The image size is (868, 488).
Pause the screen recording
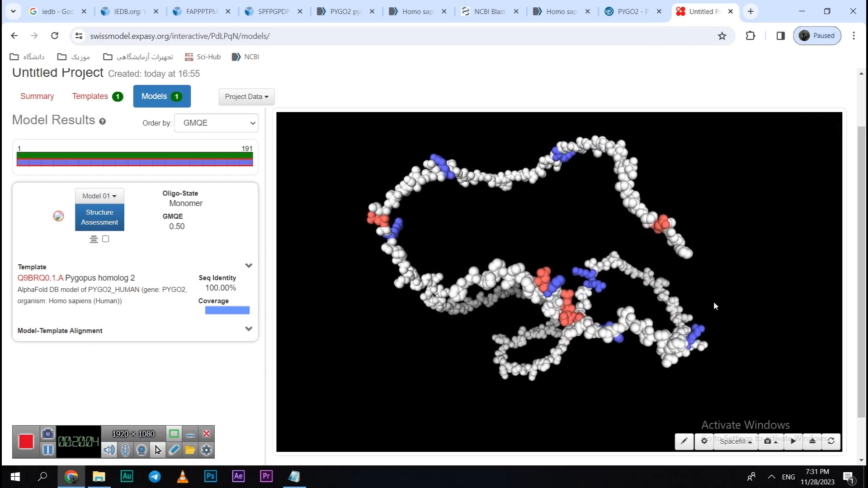[47, 450]
